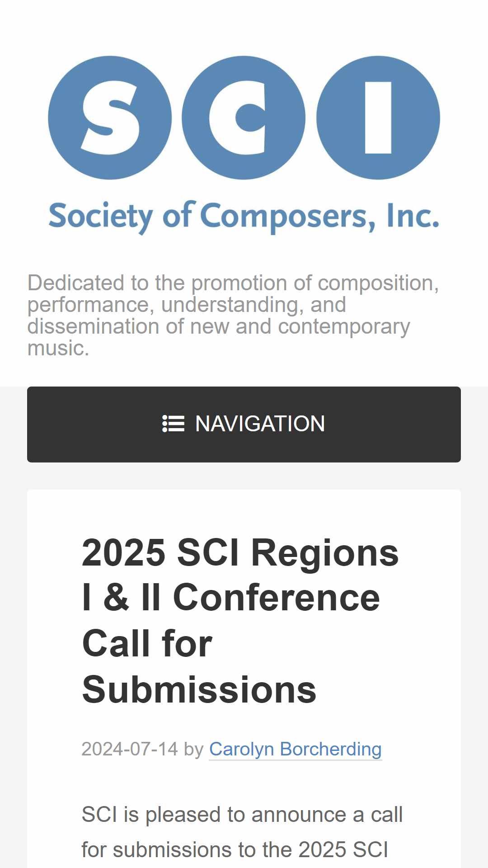Click 'Society of Composers, Inc.' logo text

pyautogui.click(x=244, y=217)
